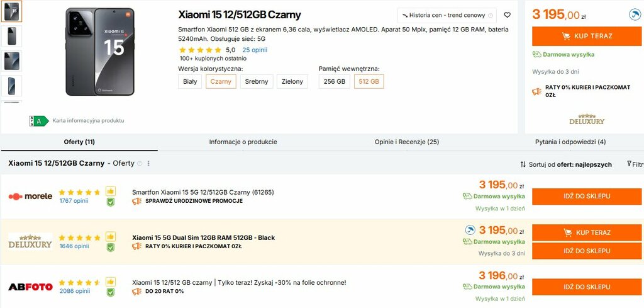Click the thumbs-up badge in Morele offer
Viewport: 644px width, 308px height.
pyautogui.click(x=111, y=191)
